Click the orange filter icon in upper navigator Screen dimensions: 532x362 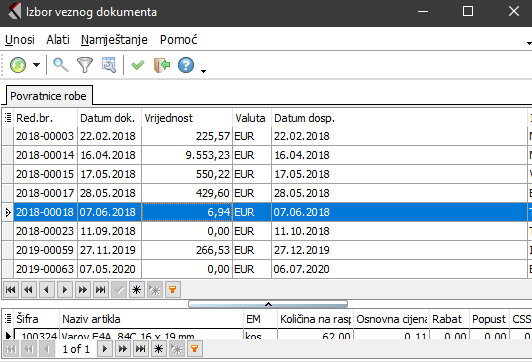point(173,290)
